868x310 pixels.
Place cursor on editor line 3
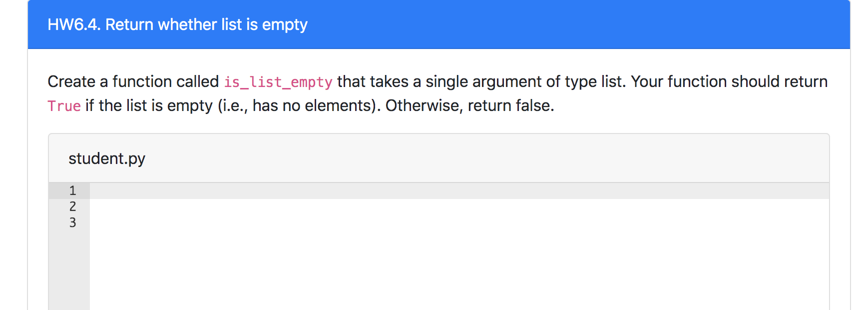coord(200,222)
